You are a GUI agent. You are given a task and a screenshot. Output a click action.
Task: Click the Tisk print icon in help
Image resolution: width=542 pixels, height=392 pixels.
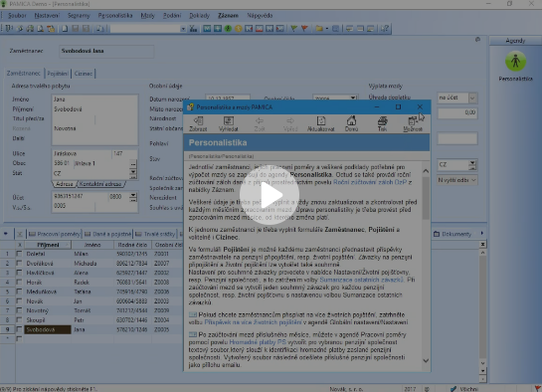(x=382, y=123)
